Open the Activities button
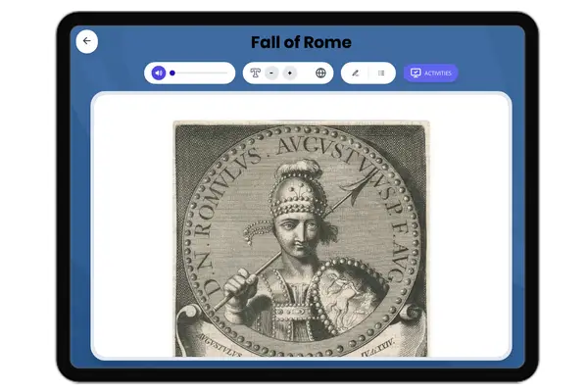The image size is (588, 392). pos(431,73)
